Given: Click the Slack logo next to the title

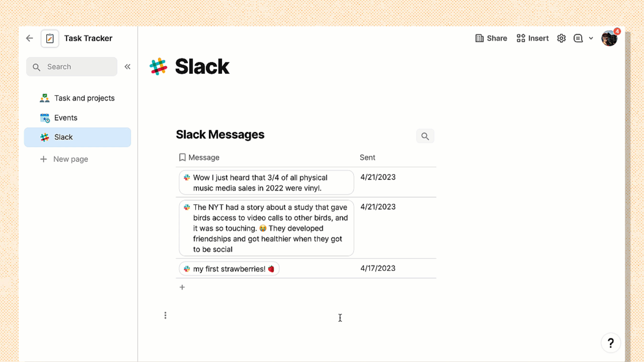Looking at the screenshot, I should (157, 65).
